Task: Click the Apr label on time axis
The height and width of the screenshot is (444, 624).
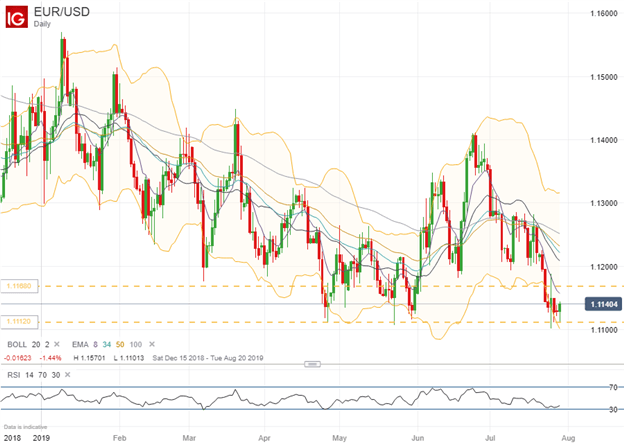Action: [264, 438]
